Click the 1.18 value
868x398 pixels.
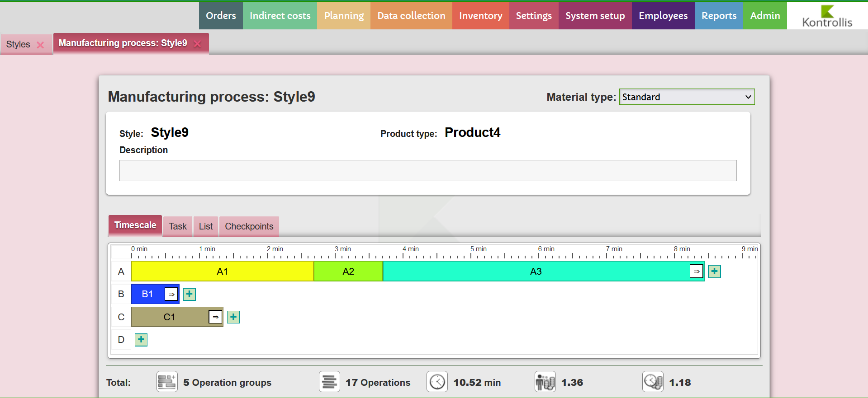click(x=680, y=383)
